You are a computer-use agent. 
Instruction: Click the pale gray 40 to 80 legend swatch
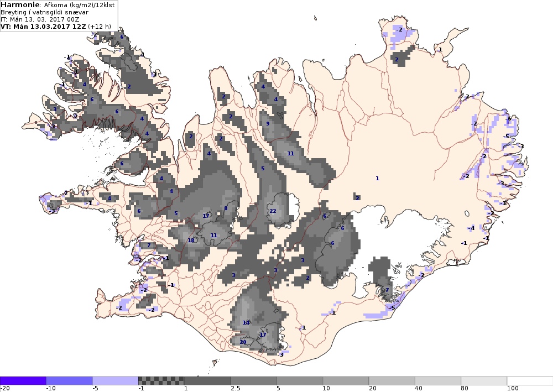point(438,381)
